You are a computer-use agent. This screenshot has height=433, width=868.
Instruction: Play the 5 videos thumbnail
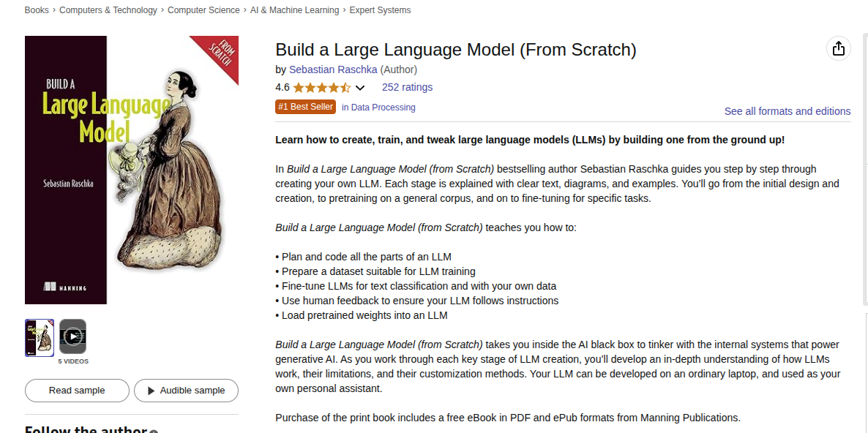click(72, 336)
